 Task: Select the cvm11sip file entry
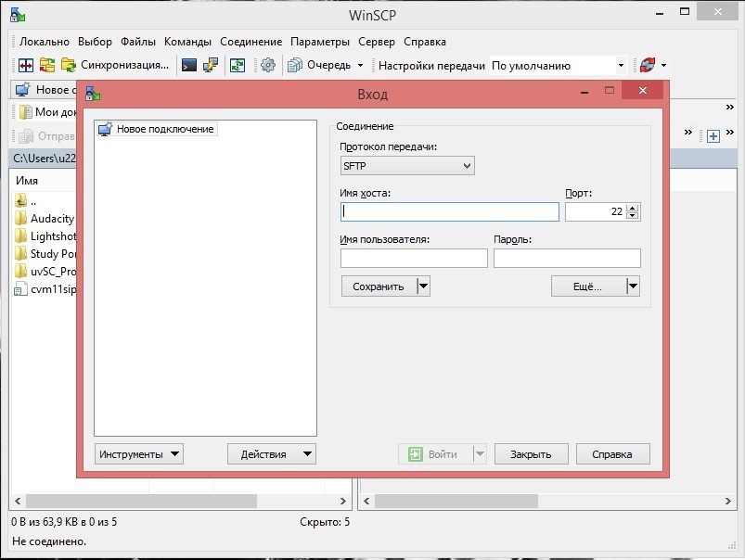pos(45,288)
